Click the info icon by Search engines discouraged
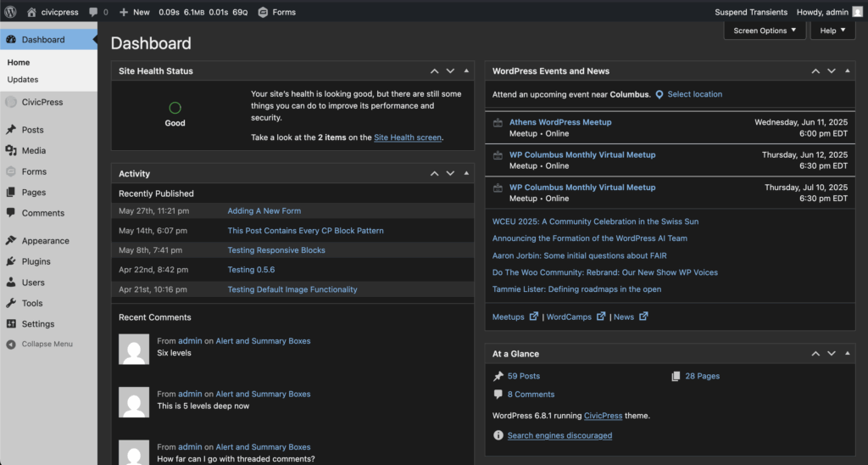 (498, 435)
